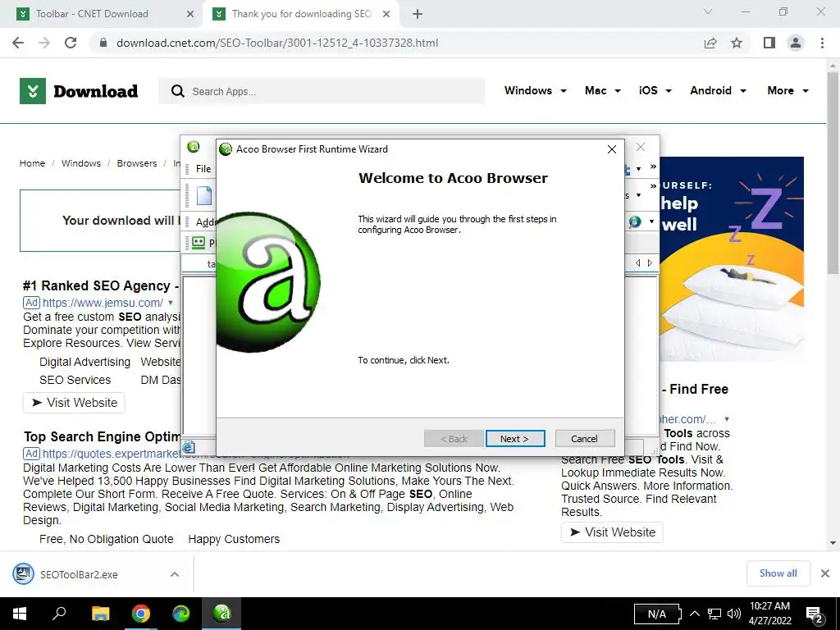Click the pillow ad banner image
This screenshot has width=840, height=630.
click(731, 258)
